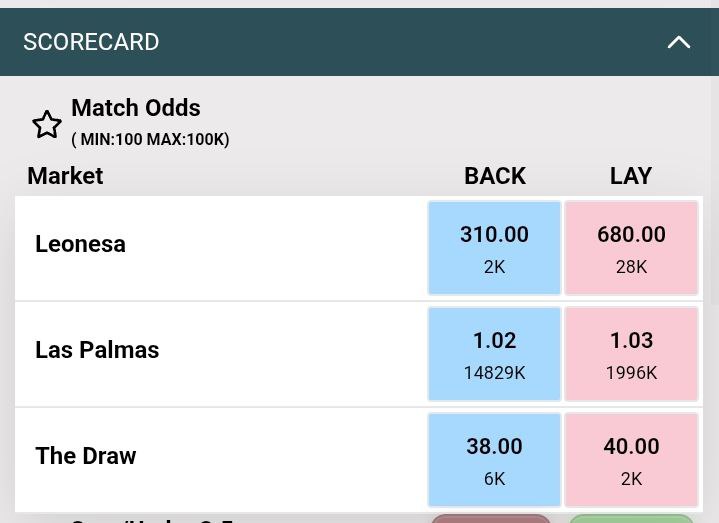Back Leonesa at 310.00 odds
Viewport: 719px width, 523px height.
[x=494, y=248]
